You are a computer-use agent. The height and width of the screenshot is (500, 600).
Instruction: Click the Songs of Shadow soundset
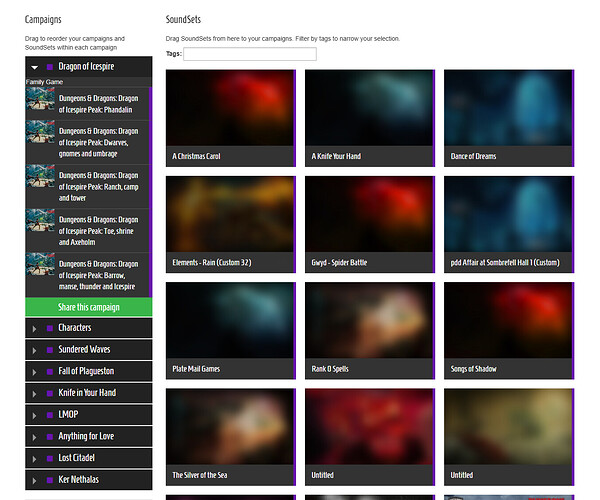508,328
